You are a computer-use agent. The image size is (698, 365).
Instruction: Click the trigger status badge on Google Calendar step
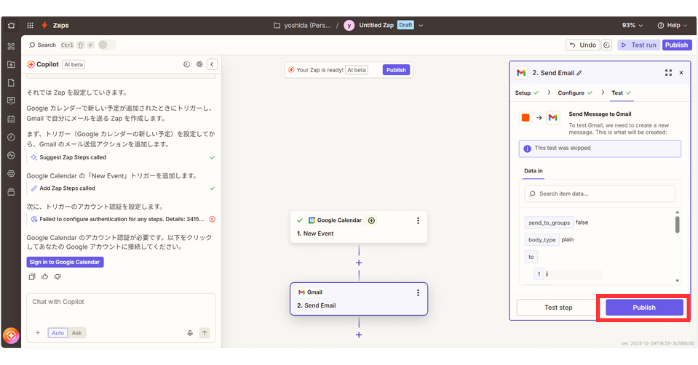point(371,220)
